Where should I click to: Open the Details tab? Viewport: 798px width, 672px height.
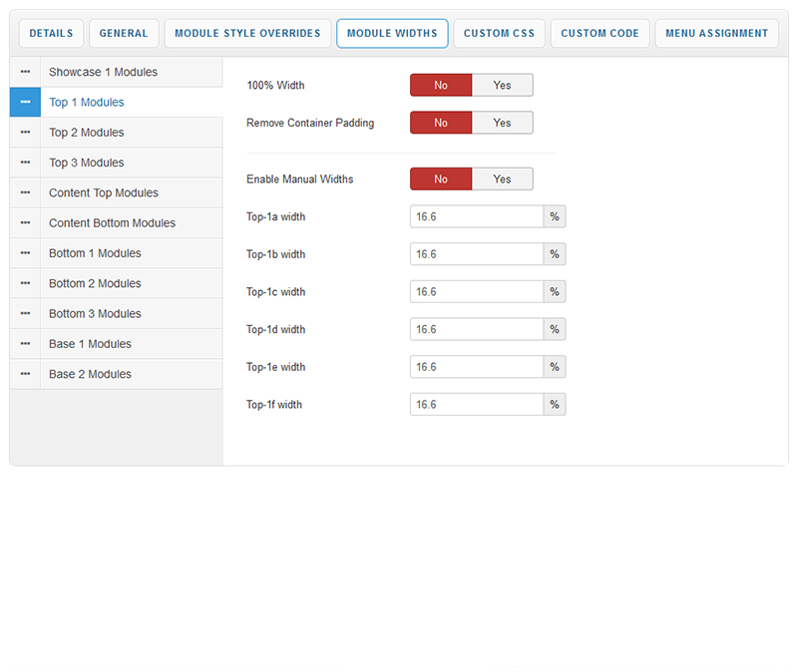point(51,33)
